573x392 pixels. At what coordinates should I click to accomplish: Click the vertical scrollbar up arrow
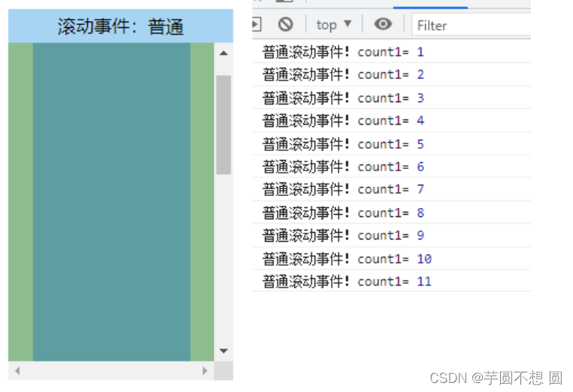pos(224,53)
